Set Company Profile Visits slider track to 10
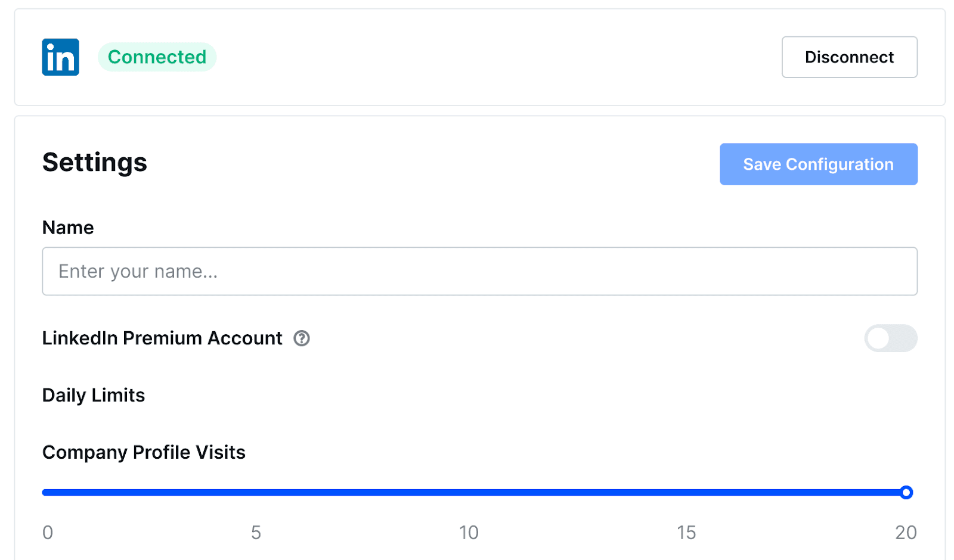This screenshot has width=954, height=560. (x=474, y=493)
